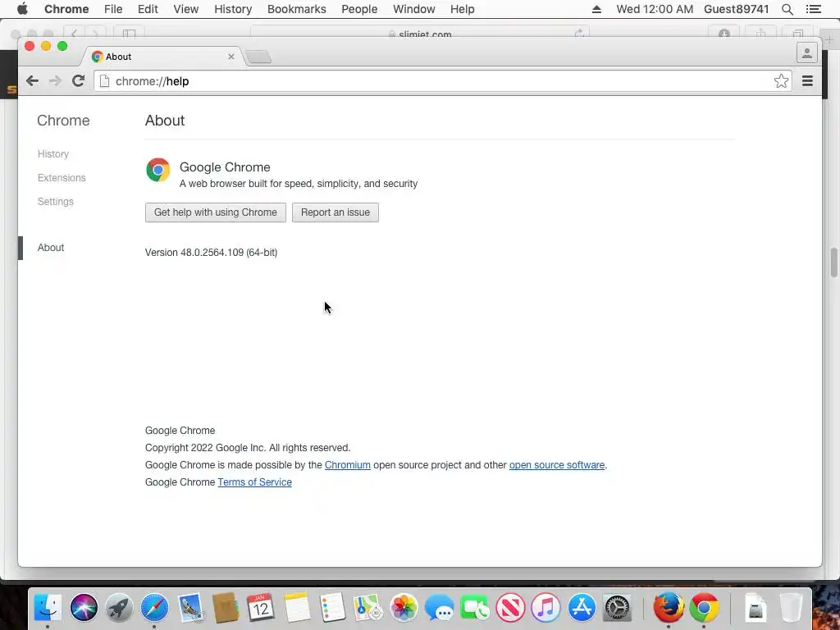Select About in the Chrome sidebar

(51, 248)
